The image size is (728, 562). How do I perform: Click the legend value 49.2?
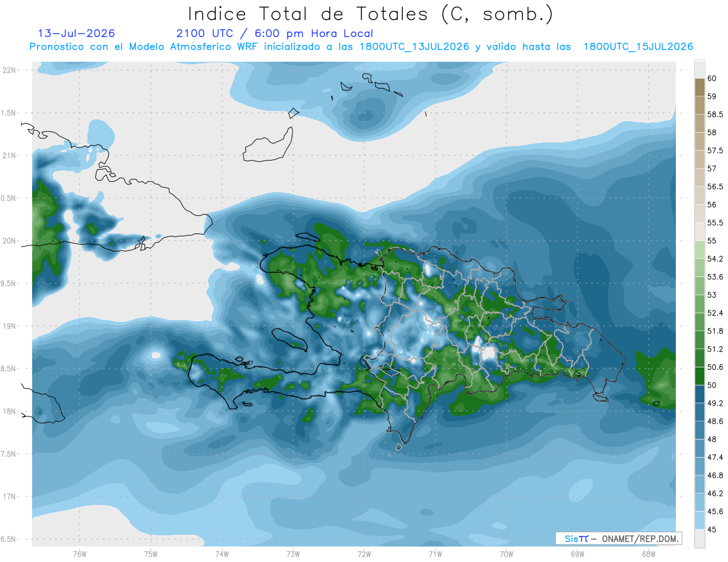pos(715,403)
